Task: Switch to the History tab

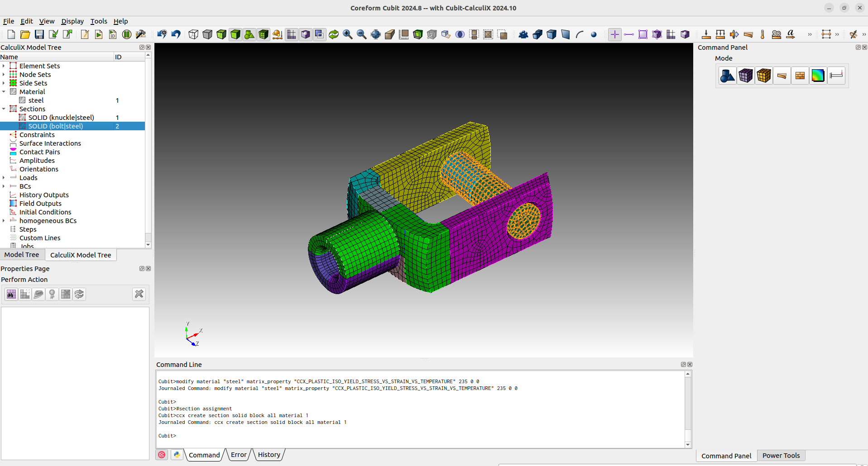Action: (x=269, y=455)
